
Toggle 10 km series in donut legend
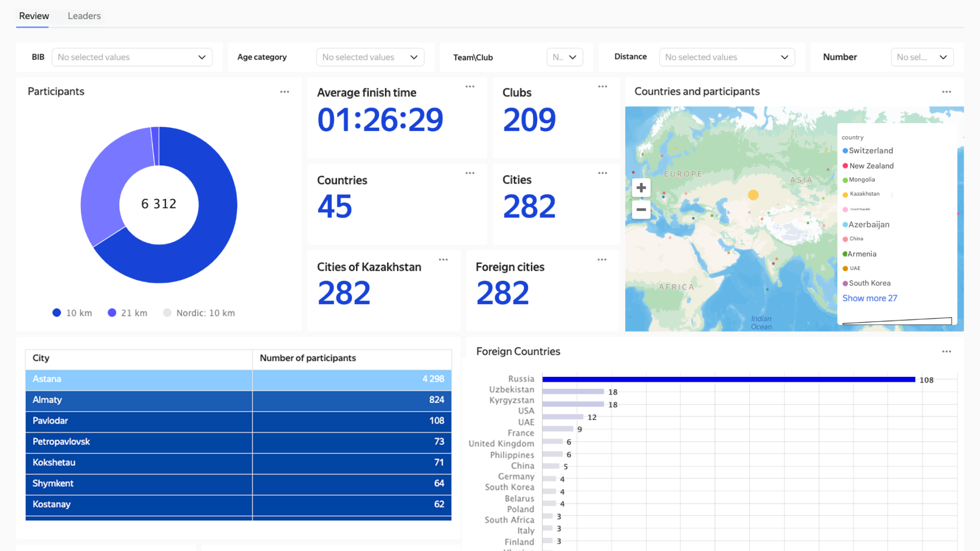(x=72, y=313)
